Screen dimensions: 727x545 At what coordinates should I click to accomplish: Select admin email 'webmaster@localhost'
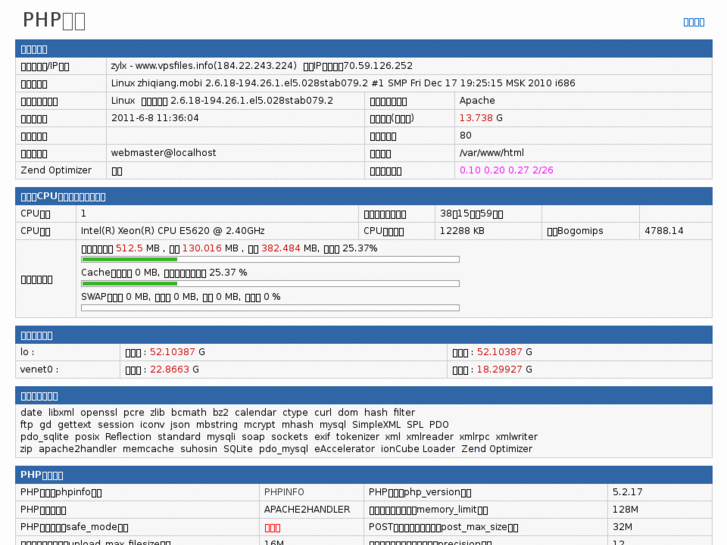(163, 153)
